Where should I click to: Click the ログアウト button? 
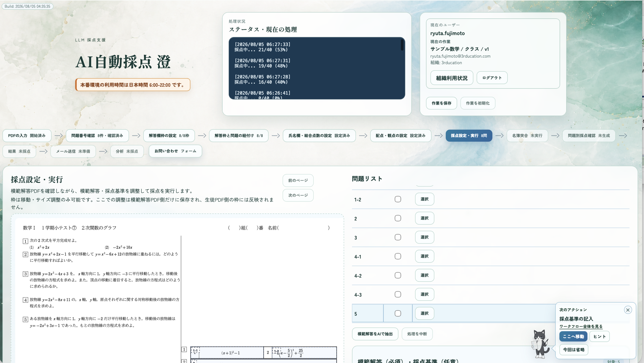[492, 78]
